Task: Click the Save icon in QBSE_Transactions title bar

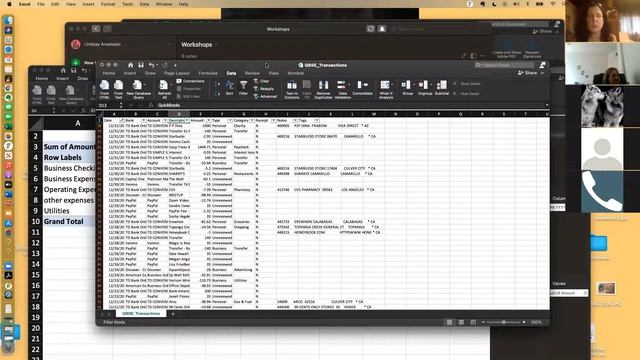Action: click(x=141, y=65)
